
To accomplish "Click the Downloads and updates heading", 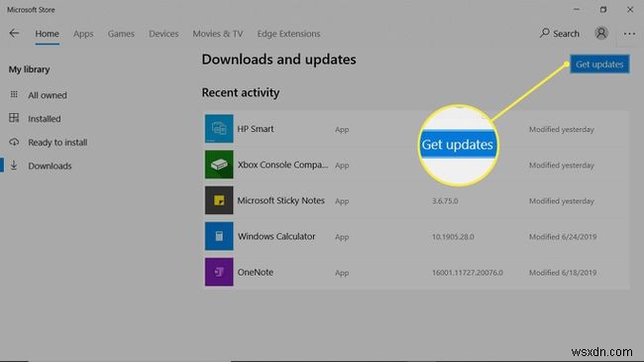I will pyautogui.click(x=278, y=60).
